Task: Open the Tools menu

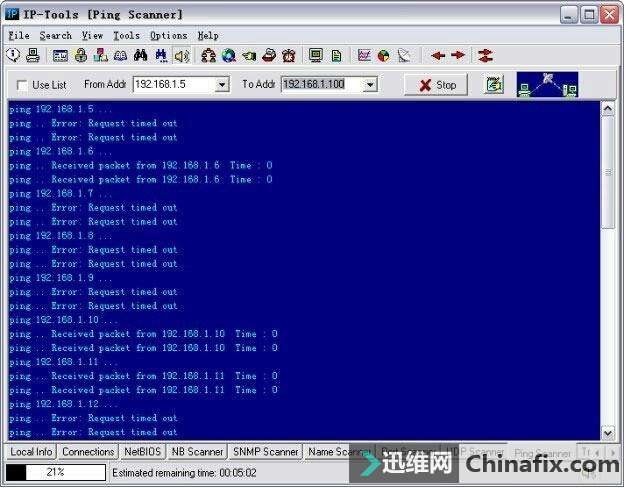Action: 126,35
